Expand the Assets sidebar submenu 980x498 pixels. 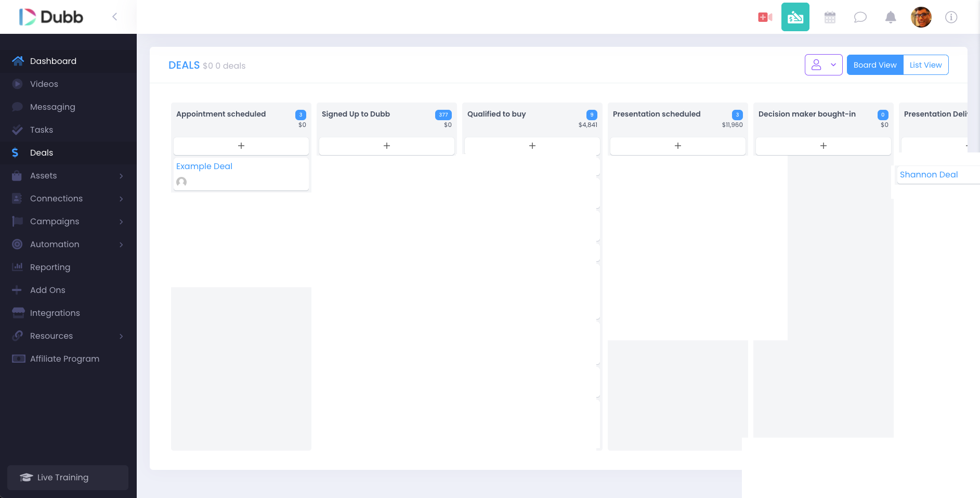(x=44, y=175)
